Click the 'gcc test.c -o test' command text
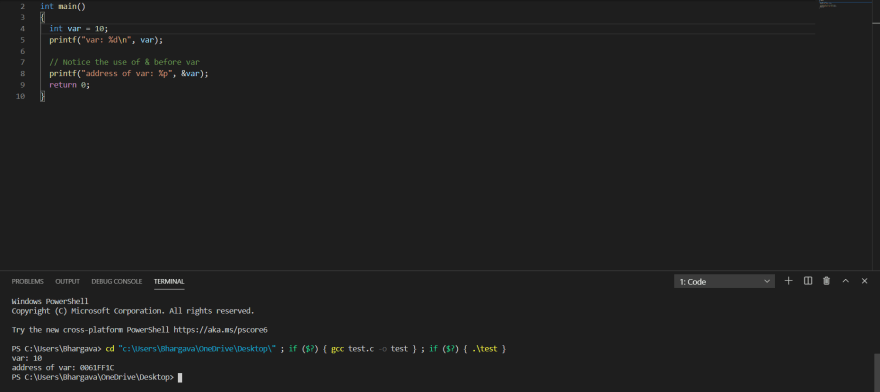The width and height of the screenshot is (880, 392). pyautogui.click(x=369, y=349)
